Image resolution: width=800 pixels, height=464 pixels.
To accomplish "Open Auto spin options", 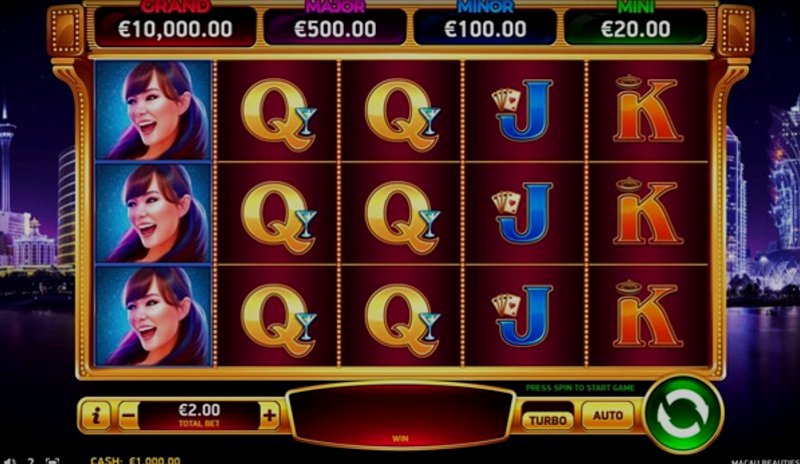I will 608,415.
